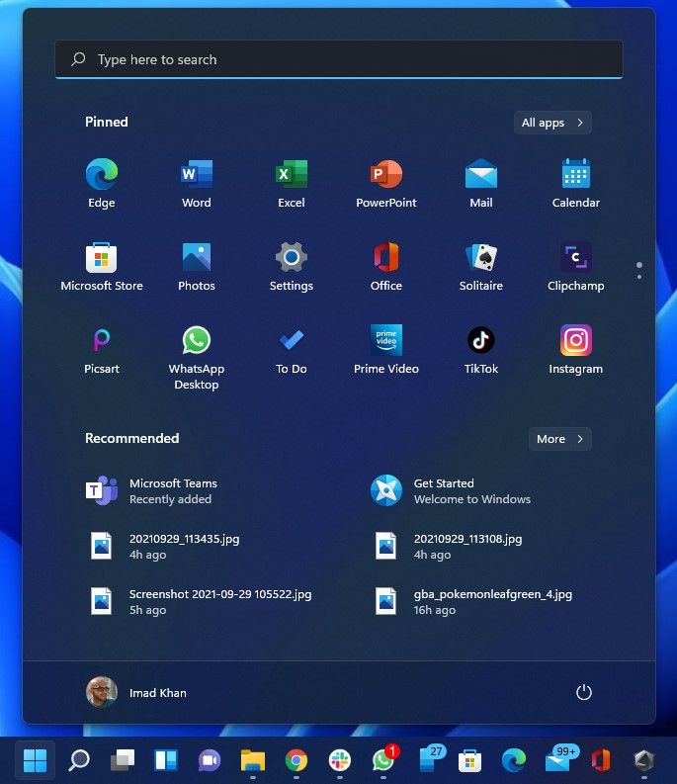Launch the Photos pinned app
Image resolution: width=677 pixels, height=784 pixels.
point(197,267)
